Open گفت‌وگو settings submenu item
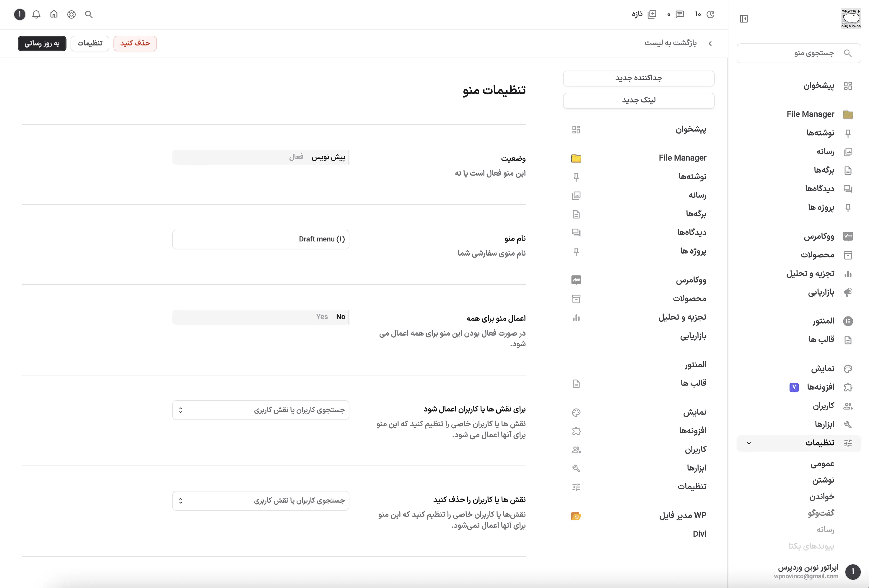Image resolution: width=869 pixels, height=588 pixels. click(x=821, y=513)
